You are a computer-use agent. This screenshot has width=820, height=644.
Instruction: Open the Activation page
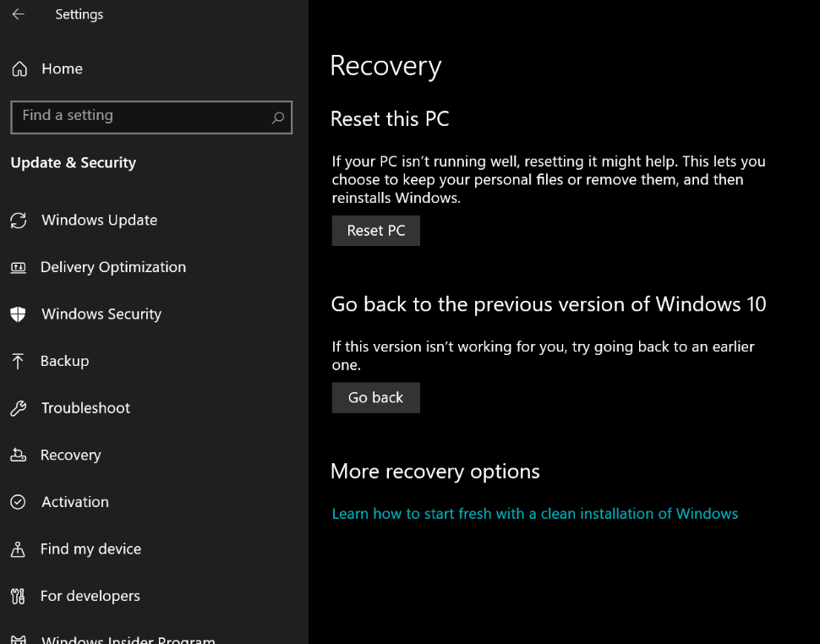coord(75,502)
